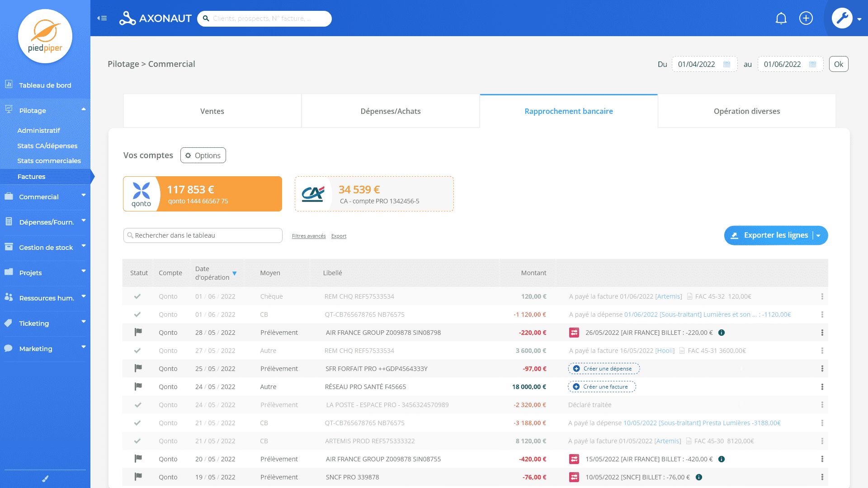This screenshot has width=868, height=488.
Task: Toggle the checkmark status on LA POSTE row
Action: [x=138, y=405]
